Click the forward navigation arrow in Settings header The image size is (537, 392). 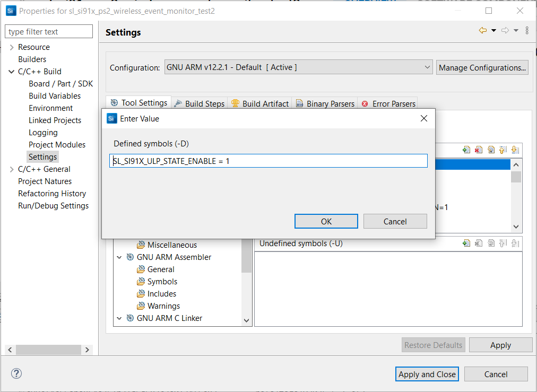tap(504, 30)
